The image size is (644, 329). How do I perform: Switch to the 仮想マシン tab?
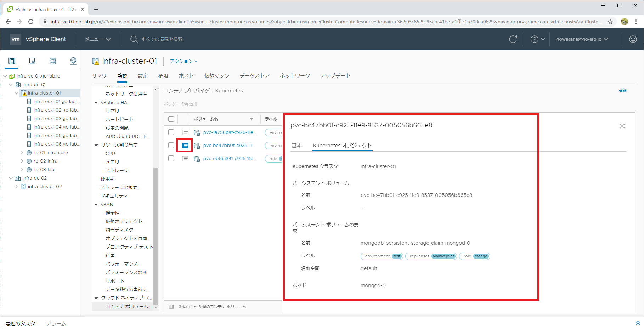click(217, 76)
